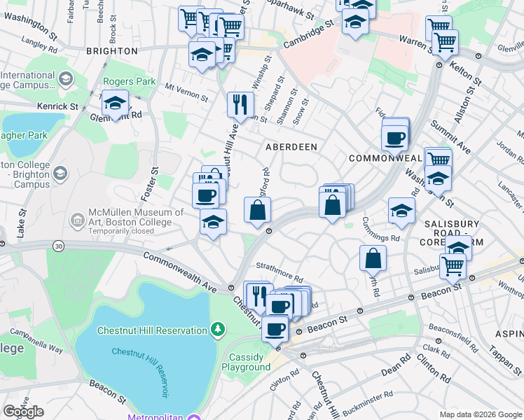The image size is (524, 420).
Task: Click the Cassidy Playground label
Action: click(x=246, y=362)
